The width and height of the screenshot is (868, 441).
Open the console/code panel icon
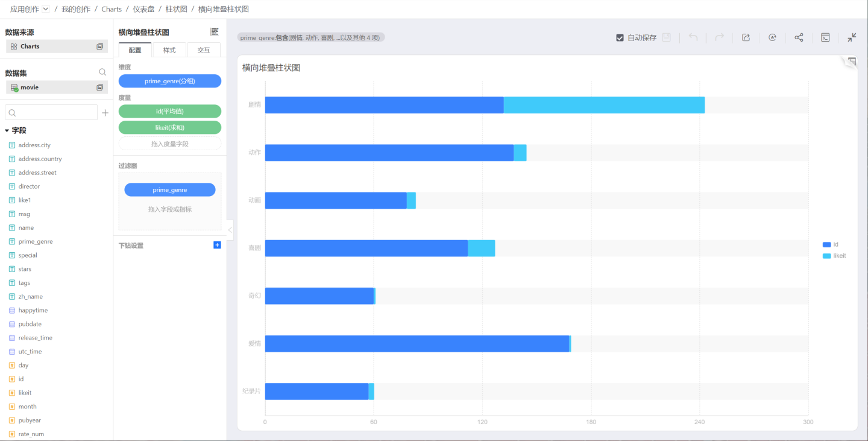coord(825,37)
